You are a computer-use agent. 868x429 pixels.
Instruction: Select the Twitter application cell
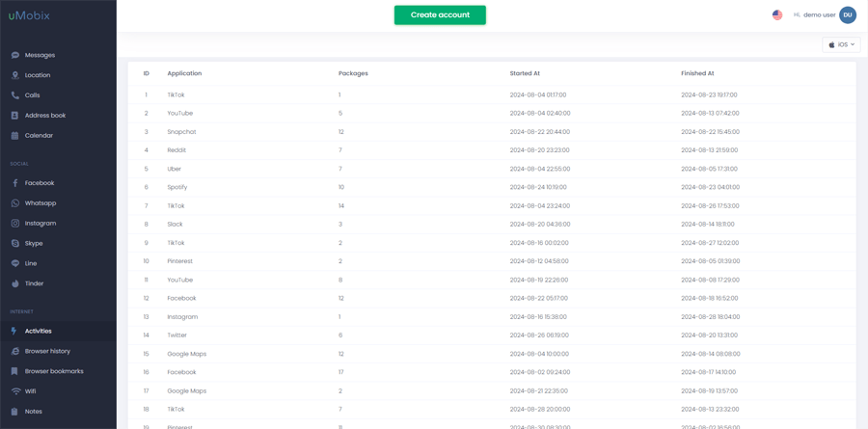click(x=177, y=335)
